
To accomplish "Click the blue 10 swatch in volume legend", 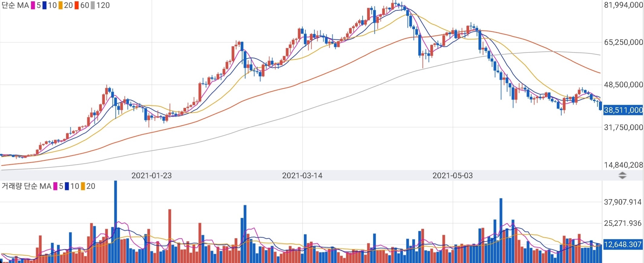I will point(67,186).
